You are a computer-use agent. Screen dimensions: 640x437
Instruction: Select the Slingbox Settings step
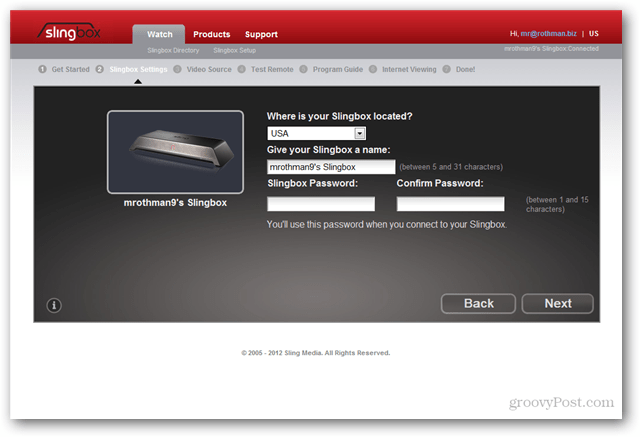point(138,69)
